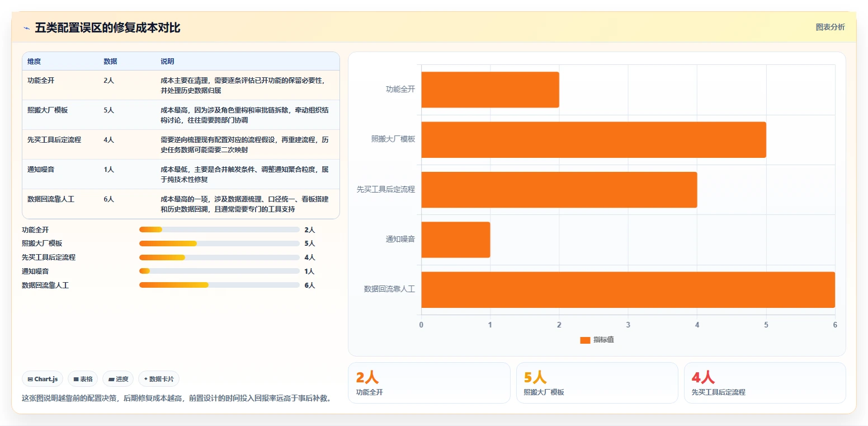This screenshot has height=426, width=868.
Task: Toggle the 指标值 legend label
Action: tap(603, 340)
